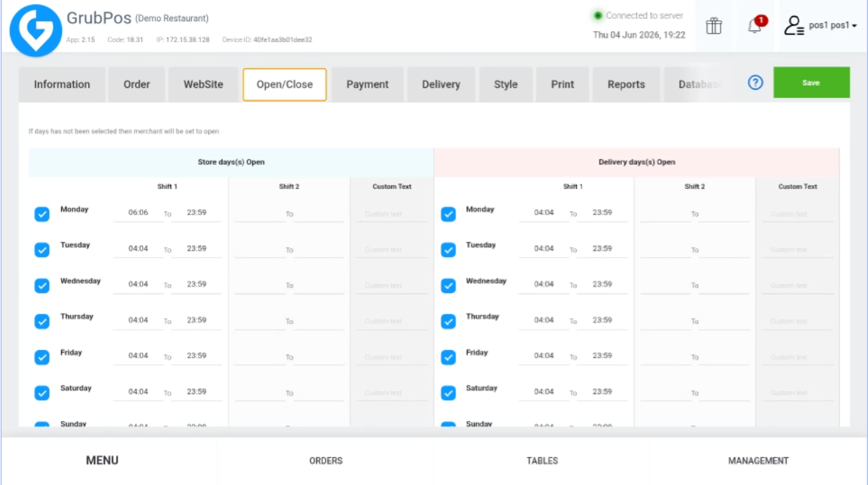Toggle Saturday delivery open checkbox
This screenshot has height=485, width=868.
448,393
